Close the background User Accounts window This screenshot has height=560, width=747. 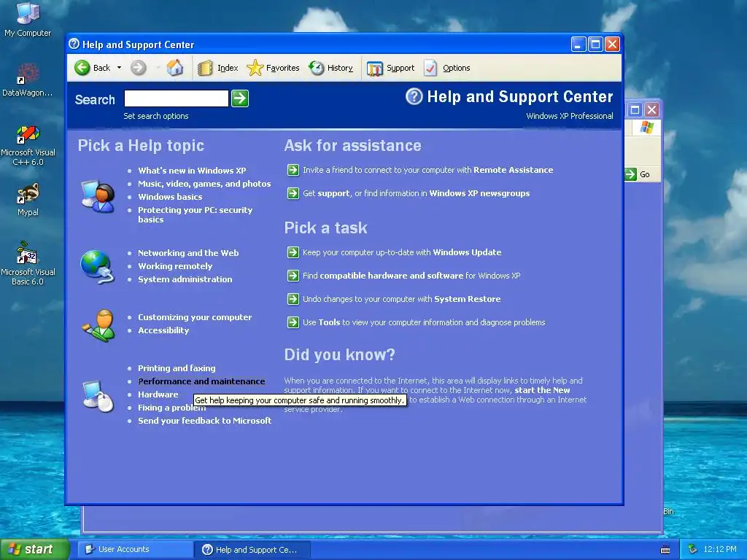click(651, 110)
